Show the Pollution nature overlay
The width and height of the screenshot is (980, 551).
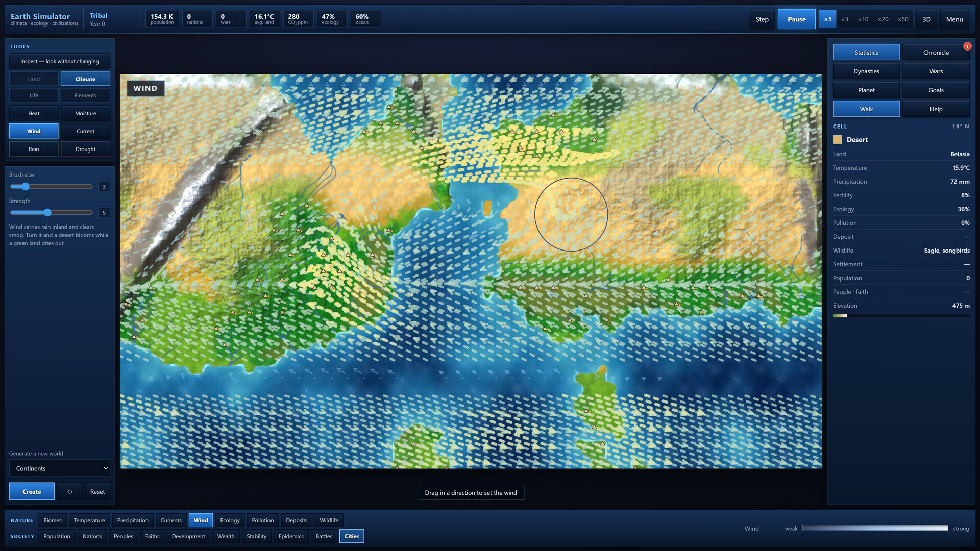pyautogui.click(x=263, y=520)
